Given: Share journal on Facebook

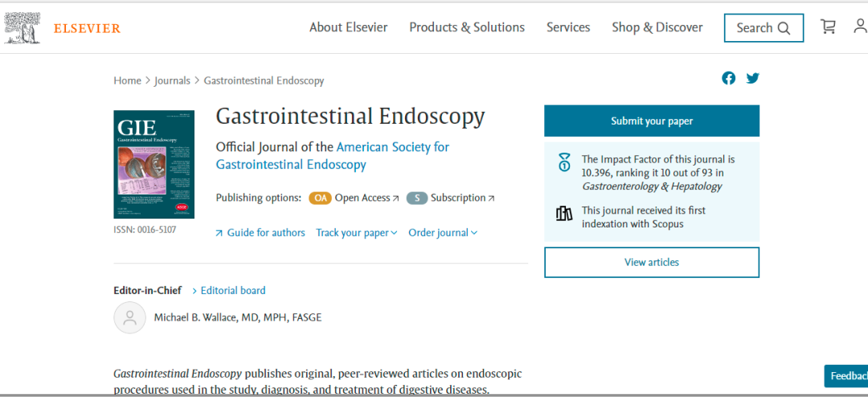Looking at the screenshot, I should point(728,78).
